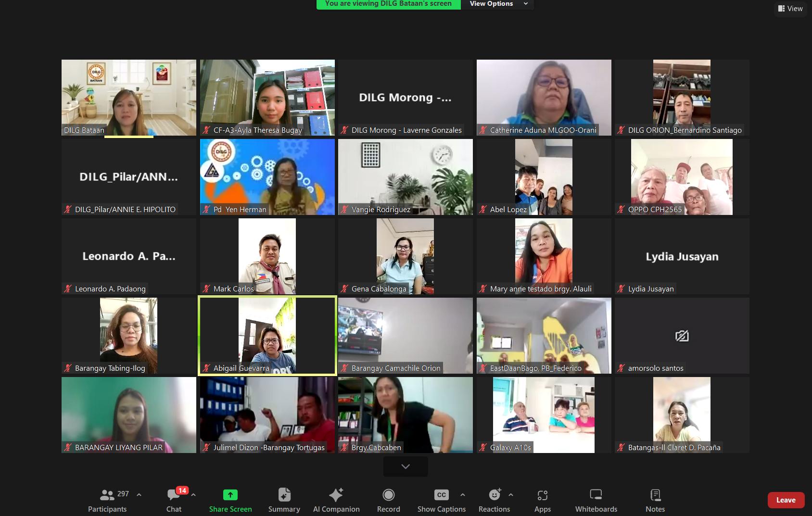Click muted mic icon beside Brgy.Cabcaben
Viewport: 812px width, 516px height.
coord(344,447)
